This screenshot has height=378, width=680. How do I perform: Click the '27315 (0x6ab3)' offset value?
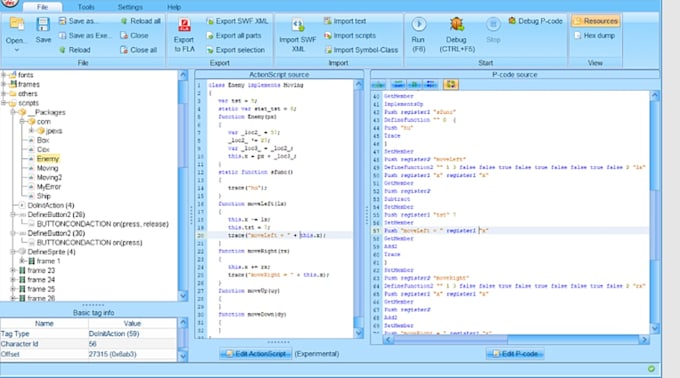point(133,354)
